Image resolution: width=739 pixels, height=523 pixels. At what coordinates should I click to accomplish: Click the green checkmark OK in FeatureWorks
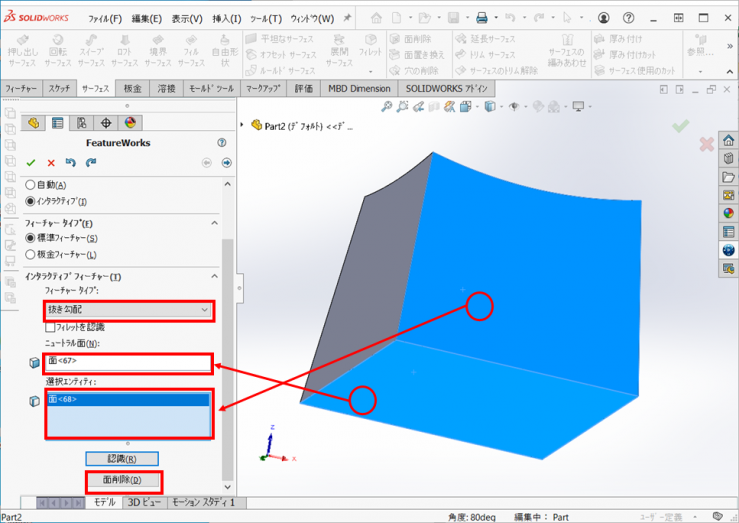[x=31, y=163]
